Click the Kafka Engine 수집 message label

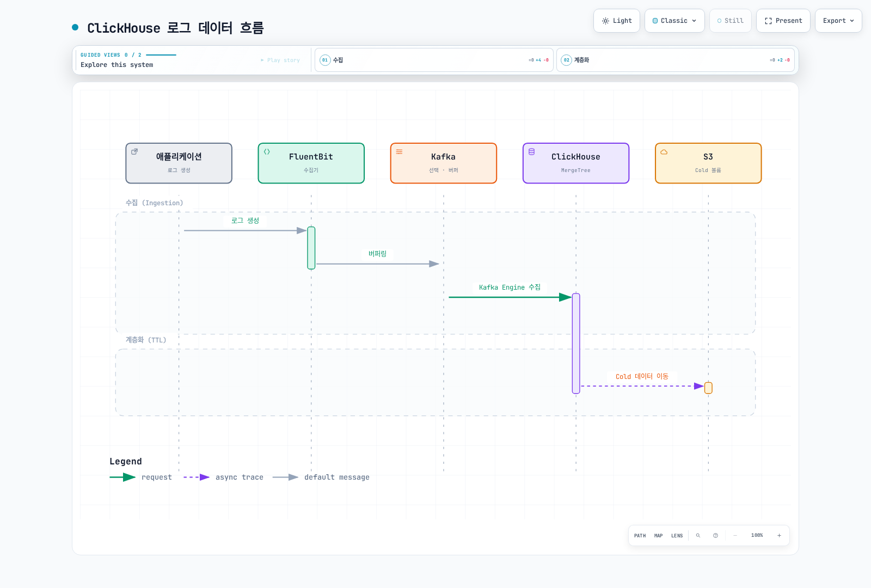click(510, 287)
